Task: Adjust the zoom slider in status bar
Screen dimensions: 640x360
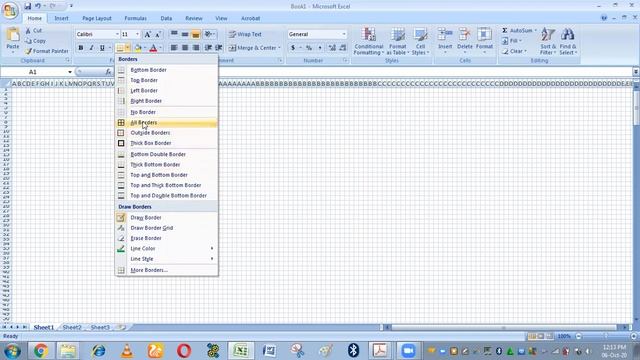Action: click(606, 336)
